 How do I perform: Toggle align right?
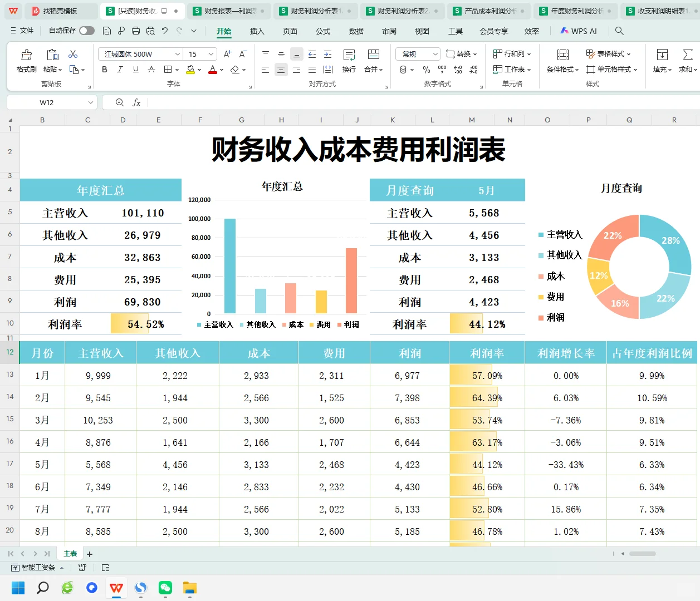[x=296, y=70]
